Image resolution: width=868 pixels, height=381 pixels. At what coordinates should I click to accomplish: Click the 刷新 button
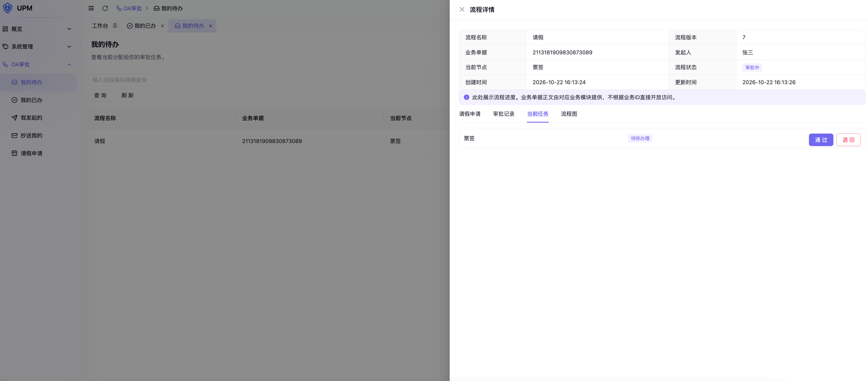127,96
